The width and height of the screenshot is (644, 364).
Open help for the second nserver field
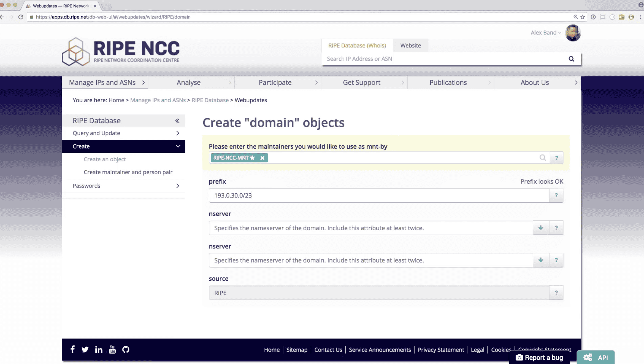(x=556, y=260)
